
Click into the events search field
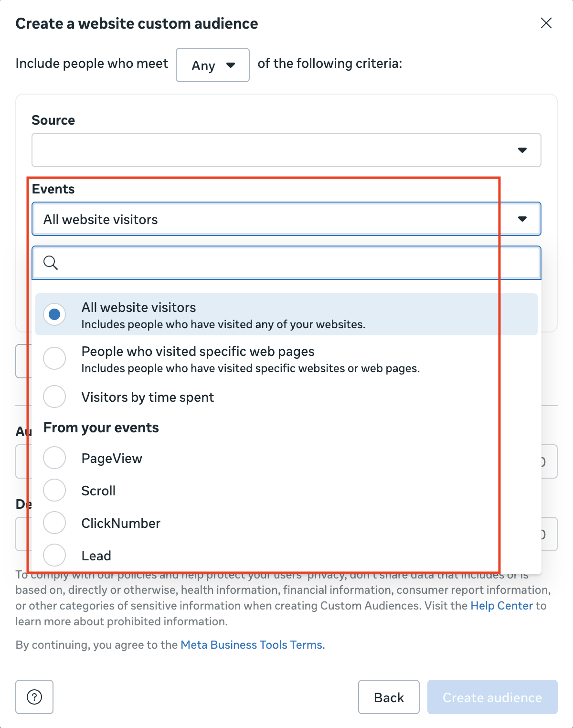(296, 263)
